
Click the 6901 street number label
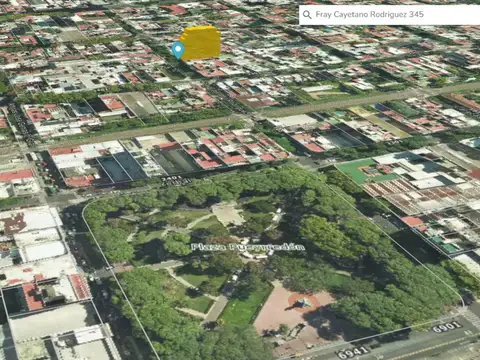(446, 327)
